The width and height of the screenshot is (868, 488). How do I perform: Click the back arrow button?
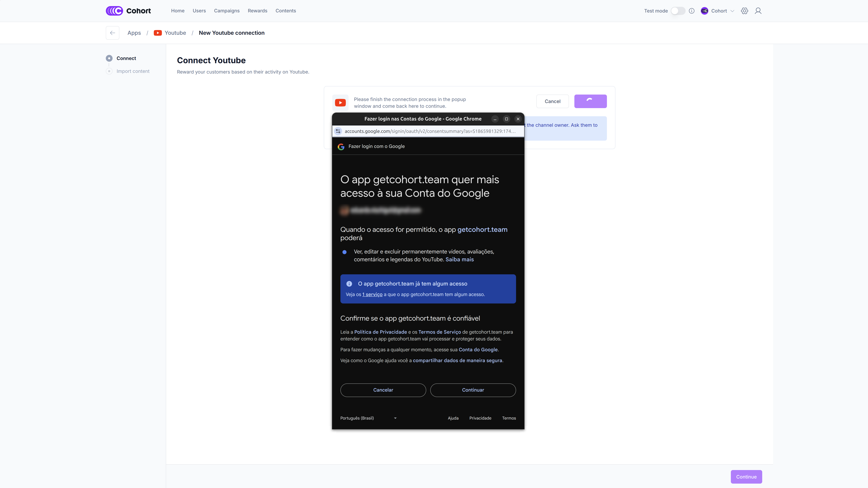pyautogui.click(x=113, y=33)
